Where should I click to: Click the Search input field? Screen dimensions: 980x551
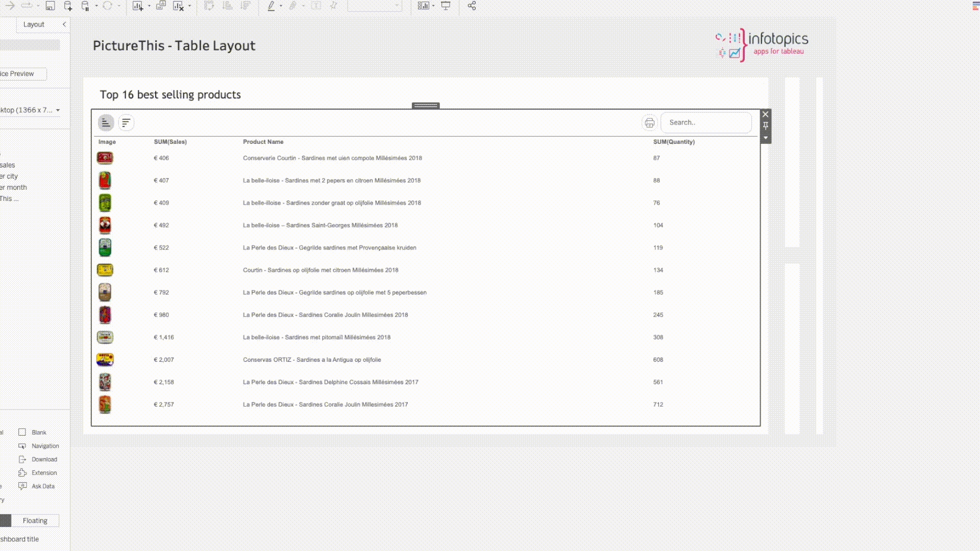pos(706,123)
